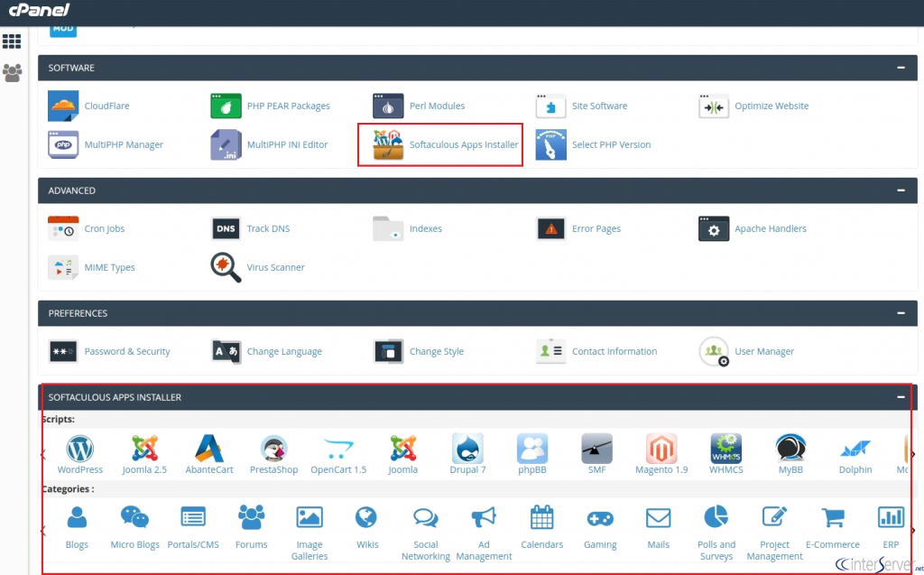Viewport: 924px width, 575px height.
Task: Click the Apache Handlers icon
Action: point(713,228)
